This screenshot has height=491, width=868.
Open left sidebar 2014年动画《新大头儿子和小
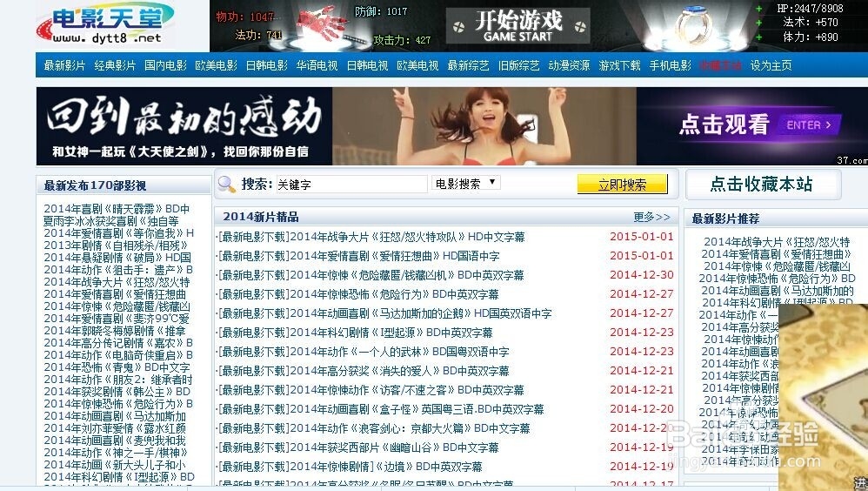(x=115, y=464)
